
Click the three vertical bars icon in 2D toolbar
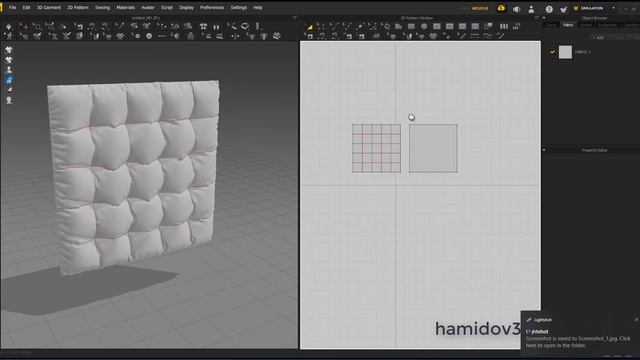pos(504,26)
